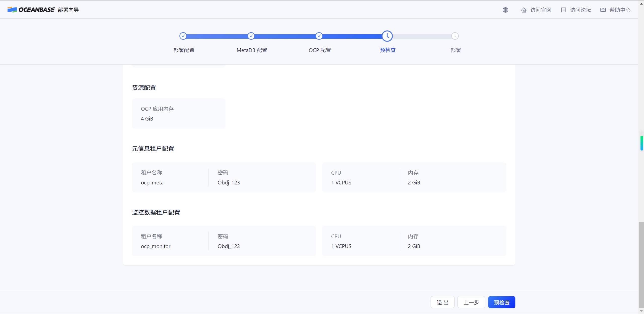Start the 预检查 blue button
This screenshot has height=314, width=644.
(x=502, y=302)
